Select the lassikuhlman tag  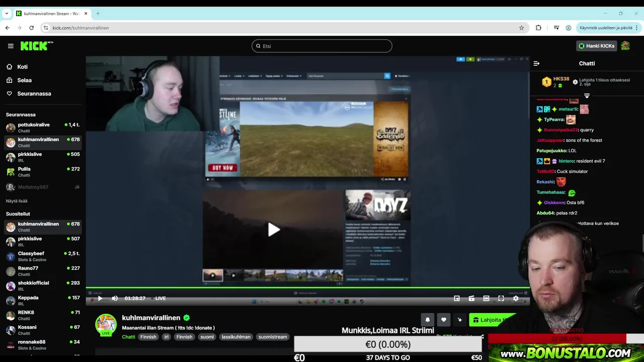click(x=236, y=337)
